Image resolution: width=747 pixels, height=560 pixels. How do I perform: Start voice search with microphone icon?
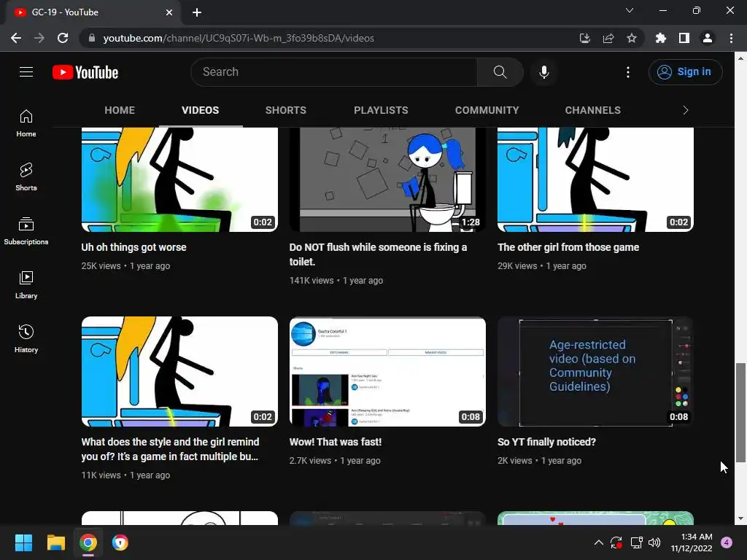point(543,72)
